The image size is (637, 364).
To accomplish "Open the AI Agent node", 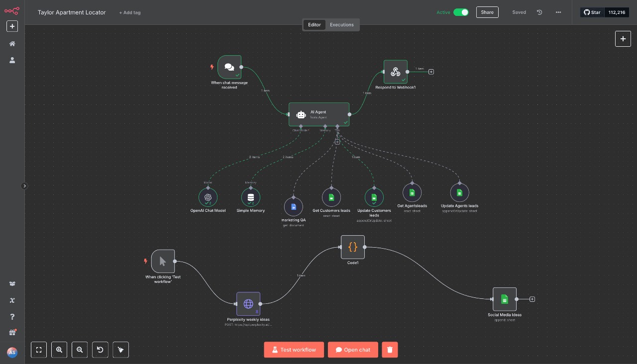I will (x=318, y=114).
